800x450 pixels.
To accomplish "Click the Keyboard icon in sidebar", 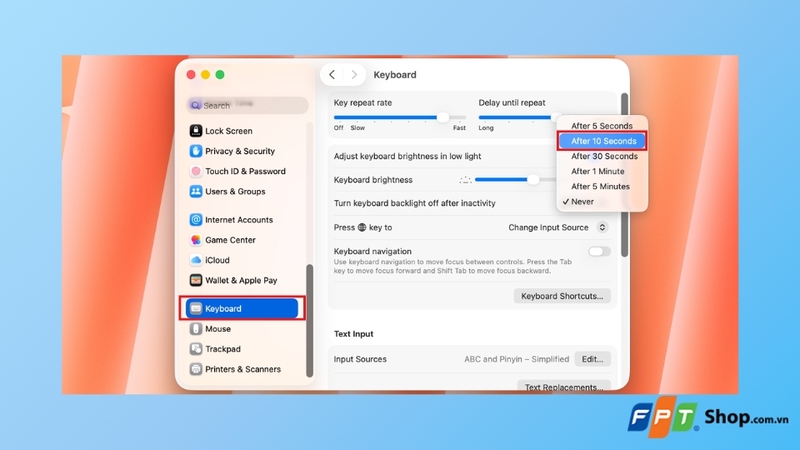I will [195, 309].
